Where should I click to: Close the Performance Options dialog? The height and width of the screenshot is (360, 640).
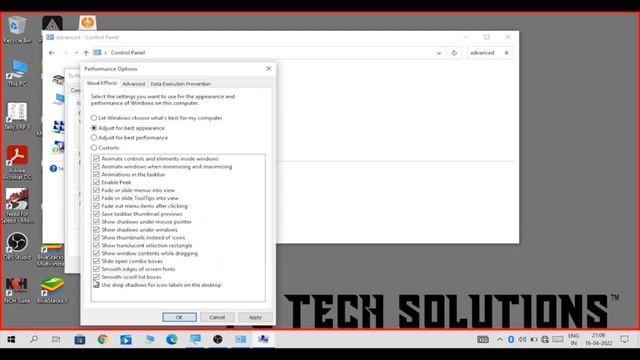[x=269, y=69]
